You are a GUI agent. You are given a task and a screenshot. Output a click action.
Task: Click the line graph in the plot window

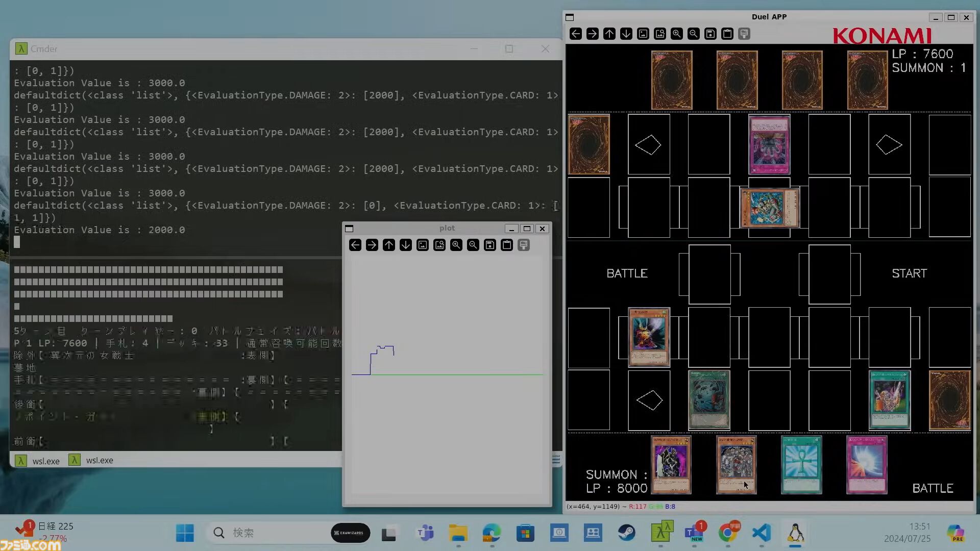tap(447, 361)
